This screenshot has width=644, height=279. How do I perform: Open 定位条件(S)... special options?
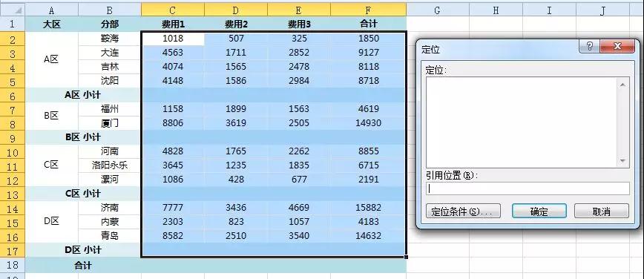coord(463,211)
